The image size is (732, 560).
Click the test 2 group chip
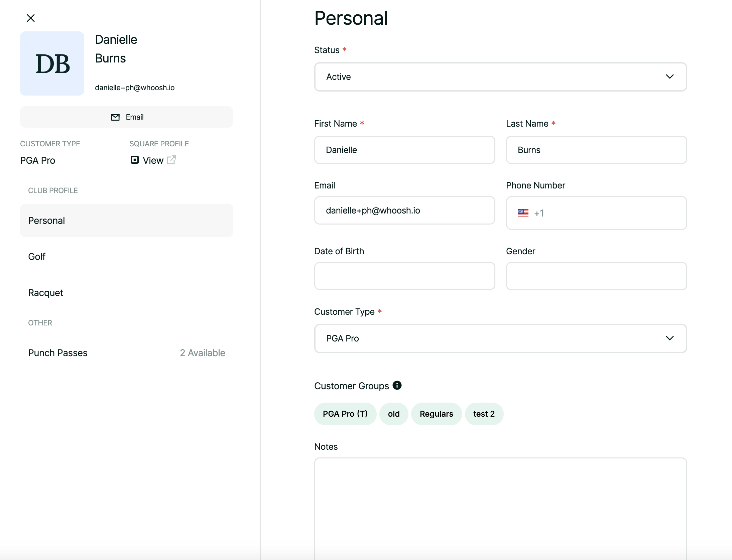484,414
